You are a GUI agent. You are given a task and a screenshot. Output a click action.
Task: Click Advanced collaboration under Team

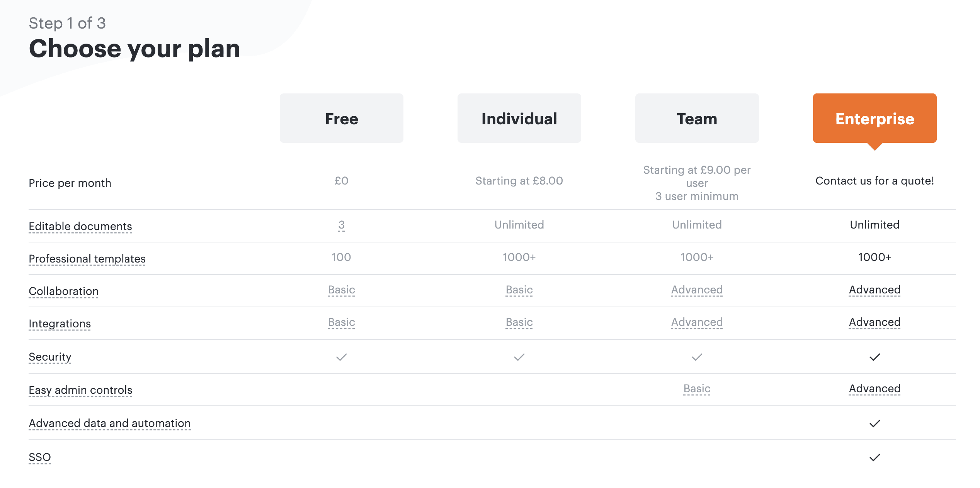click(697, 290)
